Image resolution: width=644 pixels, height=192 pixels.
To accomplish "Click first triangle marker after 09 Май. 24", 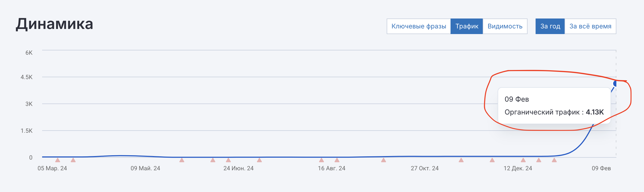I will pos(182,160).
